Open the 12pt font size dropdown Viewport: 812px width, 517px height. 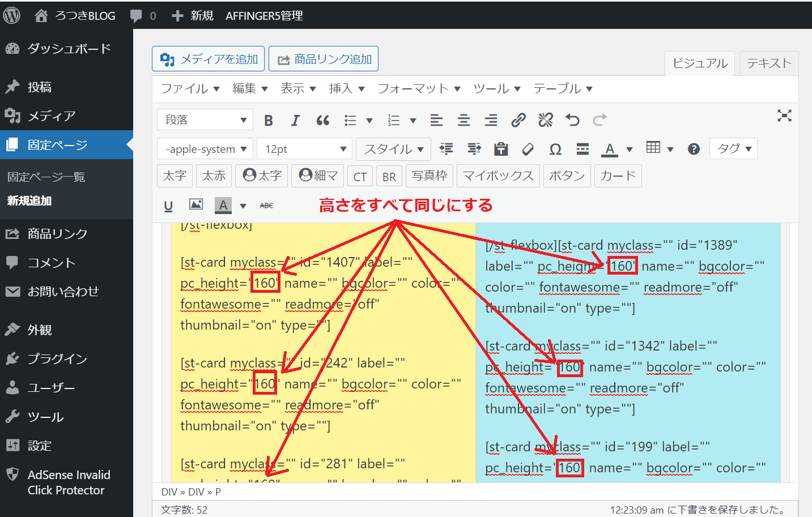(x=304, y=149)
